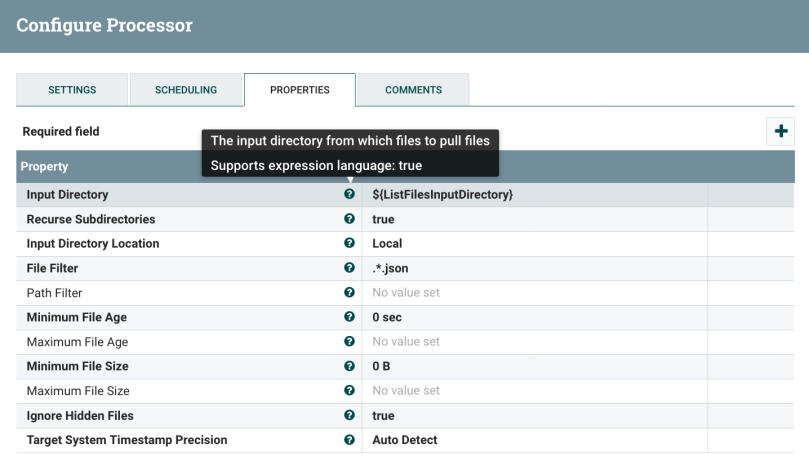The image size is (809, 466).
Task: Select the Minimum File Size property name
Action: point(77,366)
